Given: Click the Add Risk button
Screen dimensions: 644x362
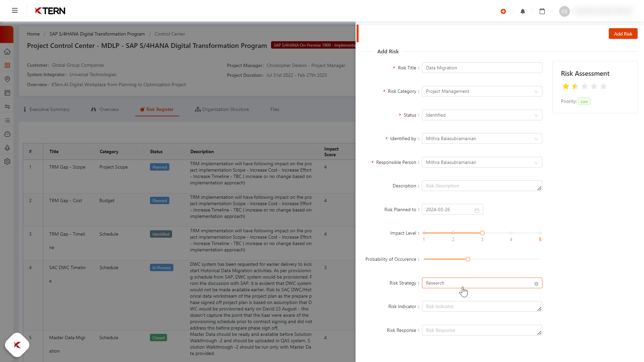Looking at the screenshot, I should tap(623, 34).
